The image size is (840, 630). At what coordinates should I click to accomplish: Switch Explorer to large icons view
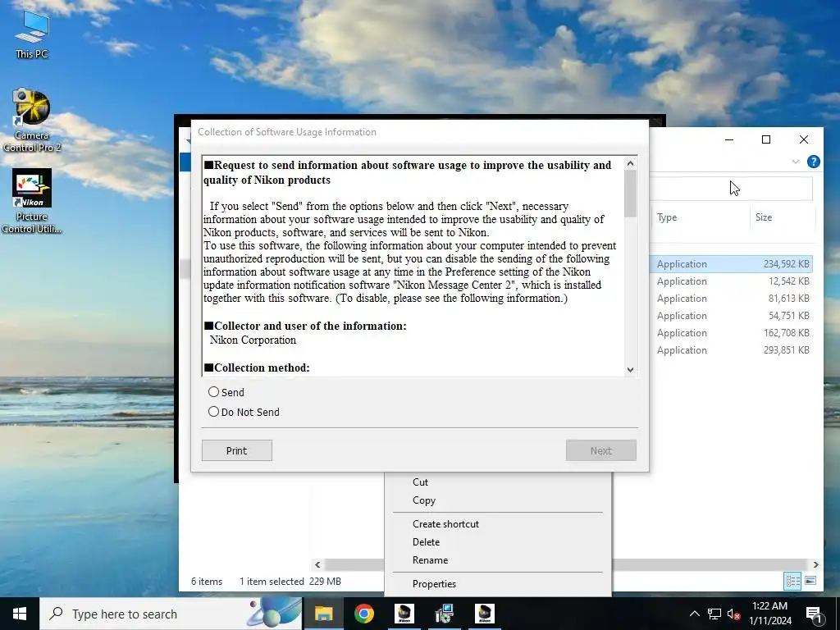810,581
